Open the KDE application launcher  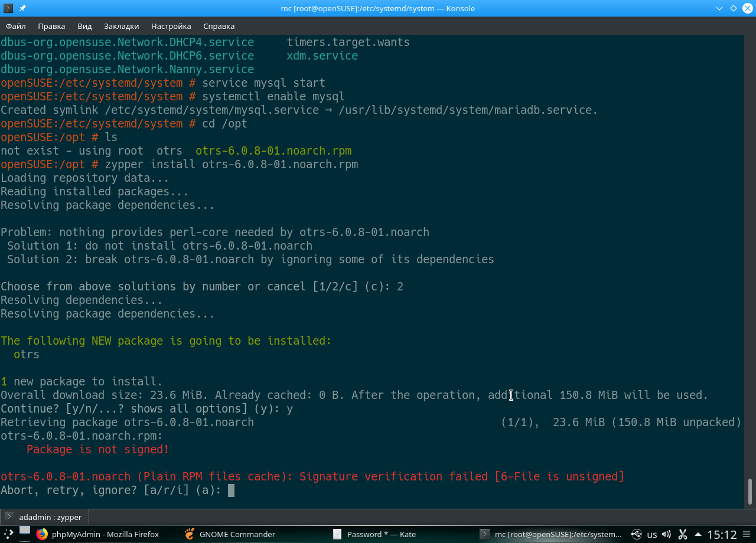click(8, 534)
